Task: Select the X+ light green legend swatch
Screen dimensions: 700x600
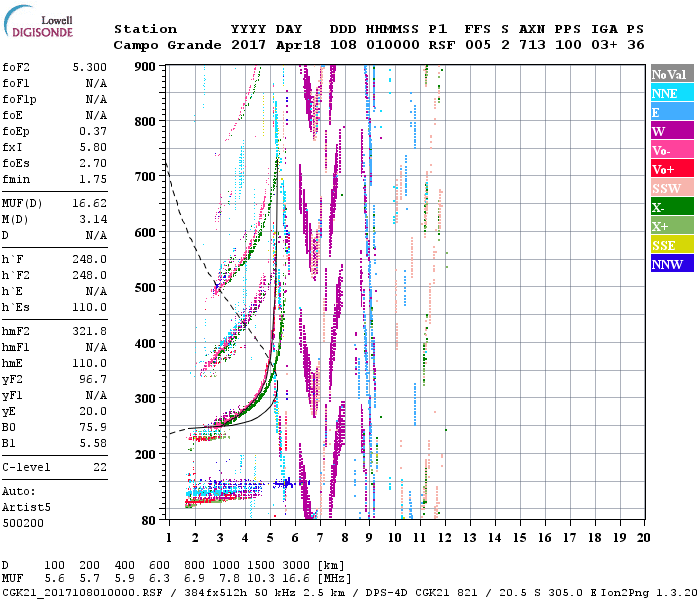Action: (x=672, y=225)
